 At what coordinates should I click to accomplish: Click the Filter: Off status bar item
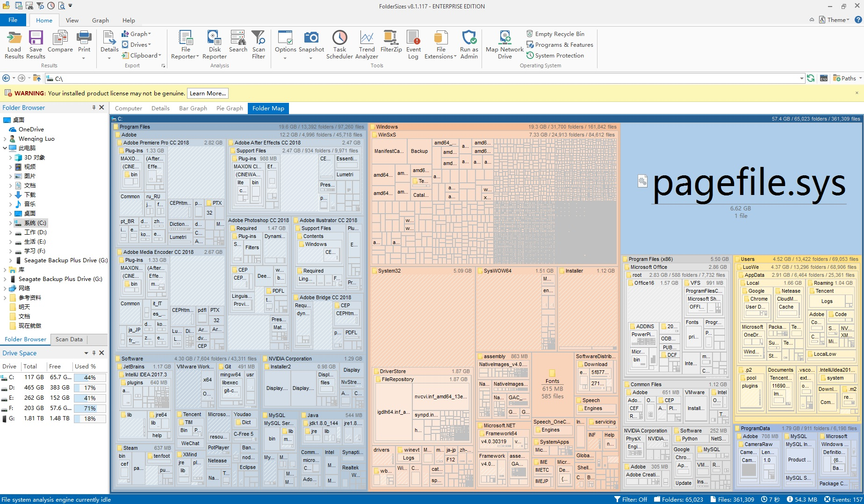pos(631,499)
